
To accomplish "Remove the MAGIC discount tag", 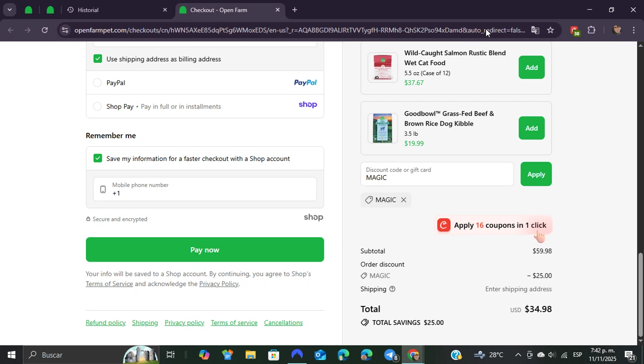I will [404, 200].
